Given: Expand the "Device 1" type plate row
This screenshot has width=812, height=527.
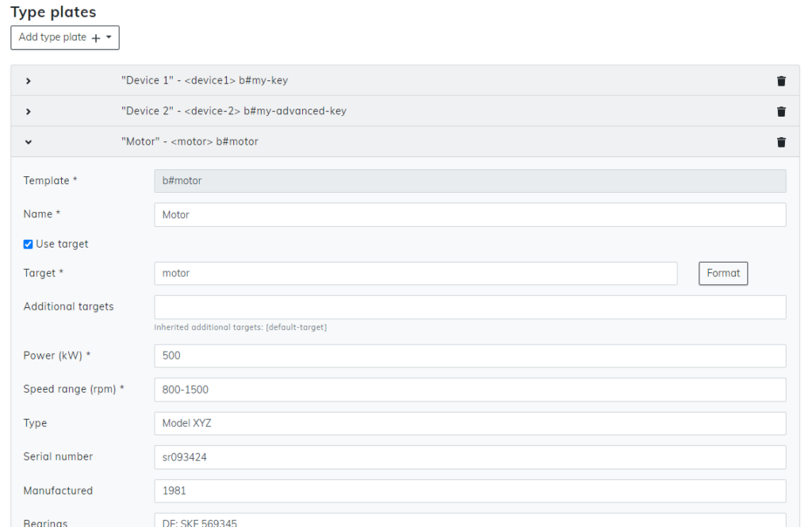Looking at the screenshot, I should pyautogui.click(x=29, y=81).
